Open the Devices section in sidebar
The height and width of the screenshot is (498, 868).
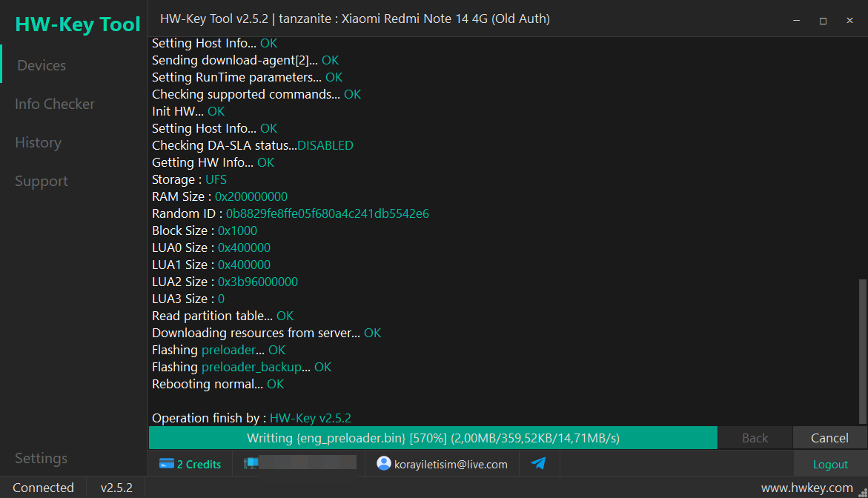(x=42, y=65)
